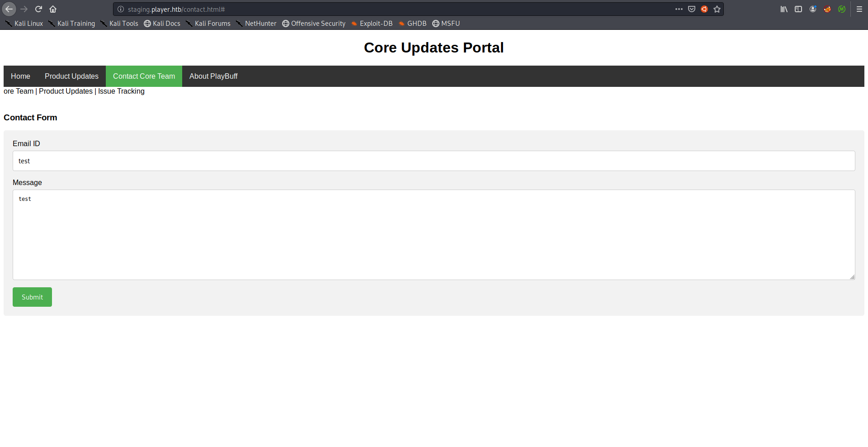Image resolution: width=868 pixels, height=447 pixels.
Task: Toggle the crossed-out cookie extension icon
Action: 827,9
